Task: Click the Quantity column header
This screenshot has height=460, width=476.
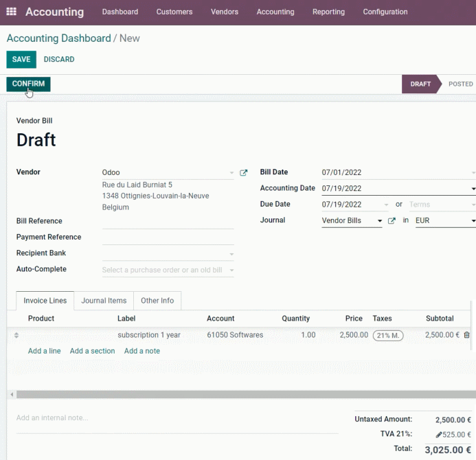Action: click(295, 319)
